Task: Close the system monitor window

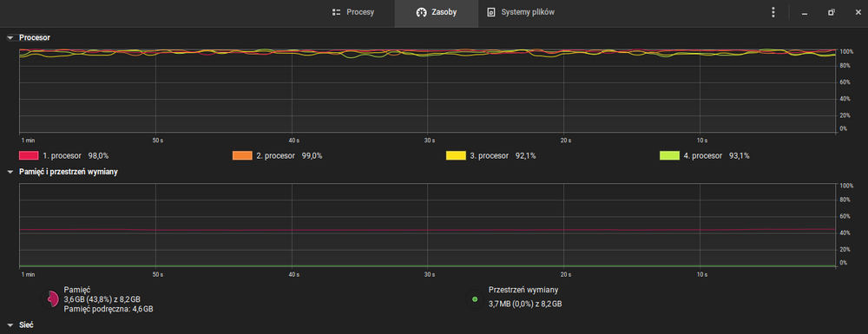Action: tap(858, 13)
